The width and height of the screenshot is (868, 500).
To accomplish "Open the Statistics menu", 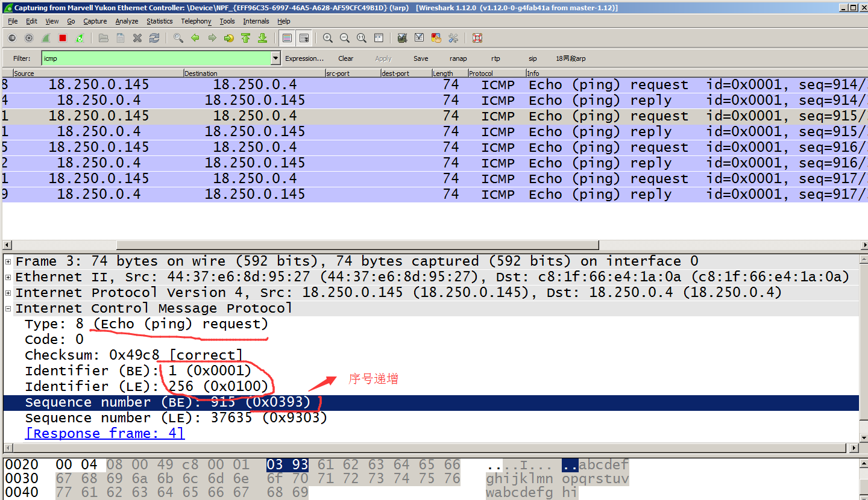I will pos(160,21).
